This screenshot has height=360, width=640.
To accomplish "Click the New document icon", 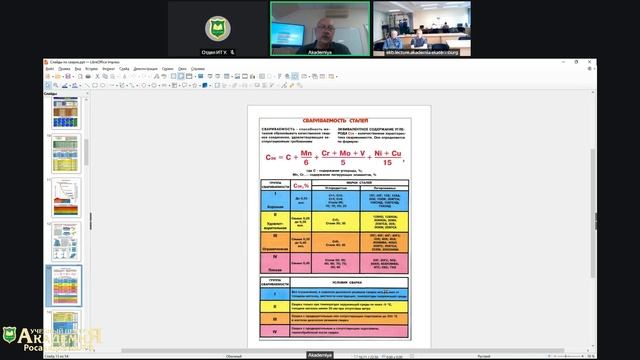I will coord(48,76).
